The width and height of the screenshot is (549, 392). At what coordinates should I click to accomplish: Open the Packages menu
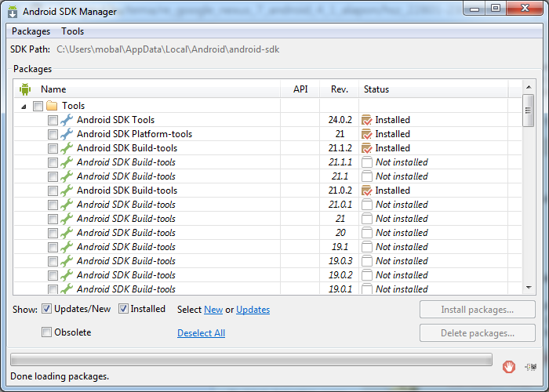(31, 31)
